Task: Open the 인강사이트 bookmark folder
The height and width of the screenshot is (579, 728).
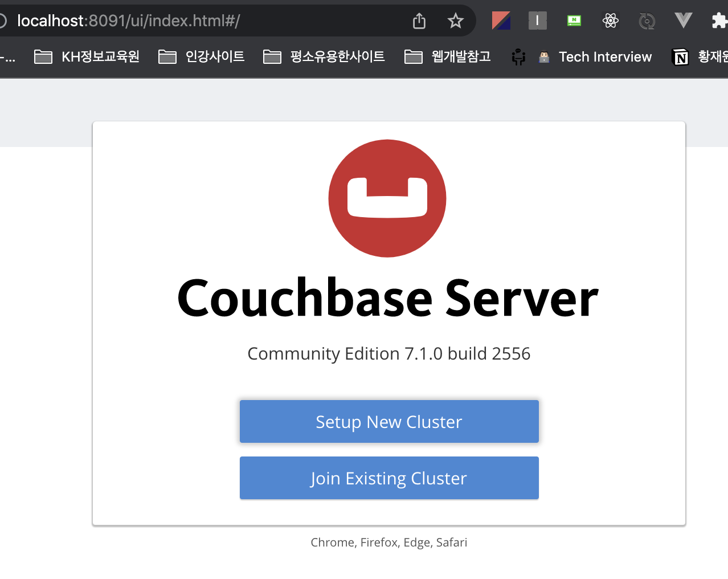Action: (x=201, y=56)
